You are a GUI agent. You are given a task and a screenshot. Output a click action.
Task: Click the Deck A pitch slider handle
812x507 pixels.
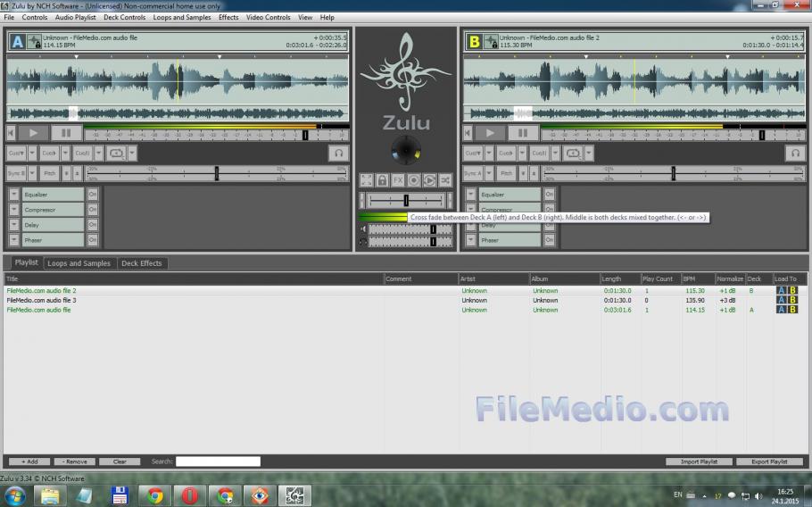pos(217,173)
